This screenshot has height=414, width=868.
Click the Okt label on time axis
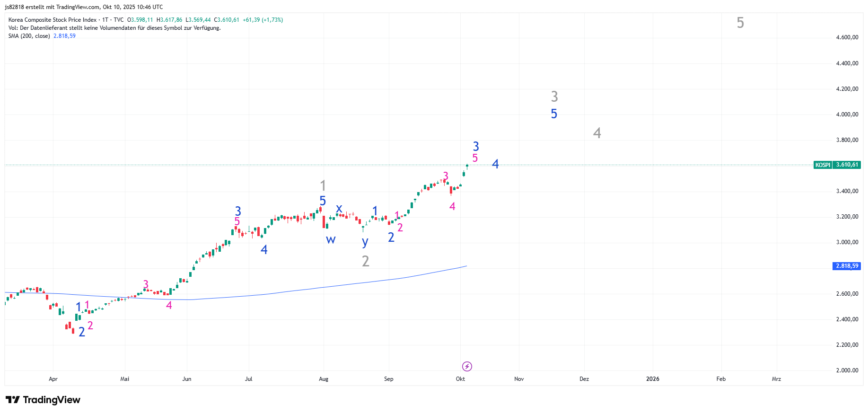(460, 379)
